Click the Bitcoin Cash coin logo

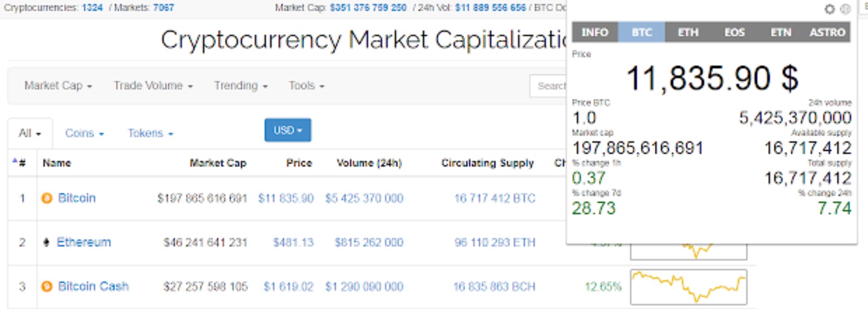coord(47,287)
